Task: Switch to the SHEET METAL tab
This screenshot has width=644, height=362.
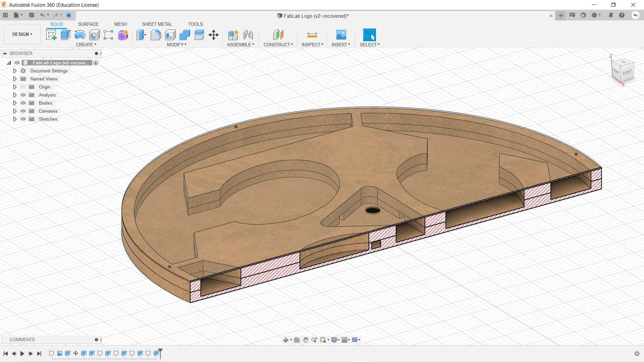Action: click(x=157, y=24)
